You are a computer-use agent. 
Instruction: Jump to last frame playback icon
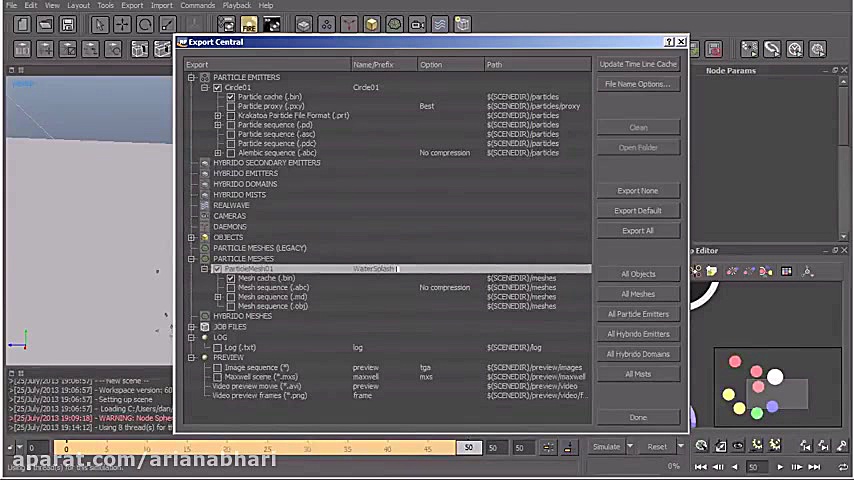814,467
